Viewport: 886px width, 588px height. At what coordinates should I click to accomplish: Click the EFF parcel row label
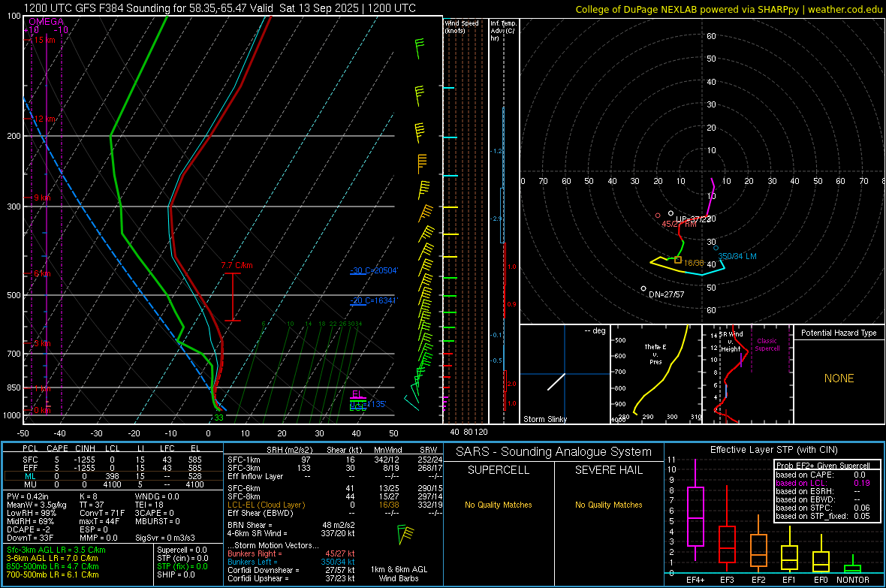click(30, 468)
